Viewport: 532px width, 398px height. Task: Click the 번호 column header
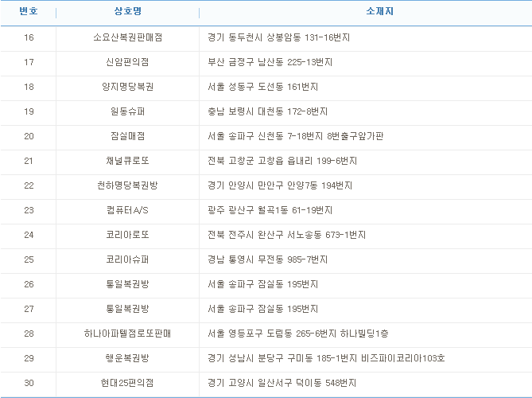click(x=29, y=11)
